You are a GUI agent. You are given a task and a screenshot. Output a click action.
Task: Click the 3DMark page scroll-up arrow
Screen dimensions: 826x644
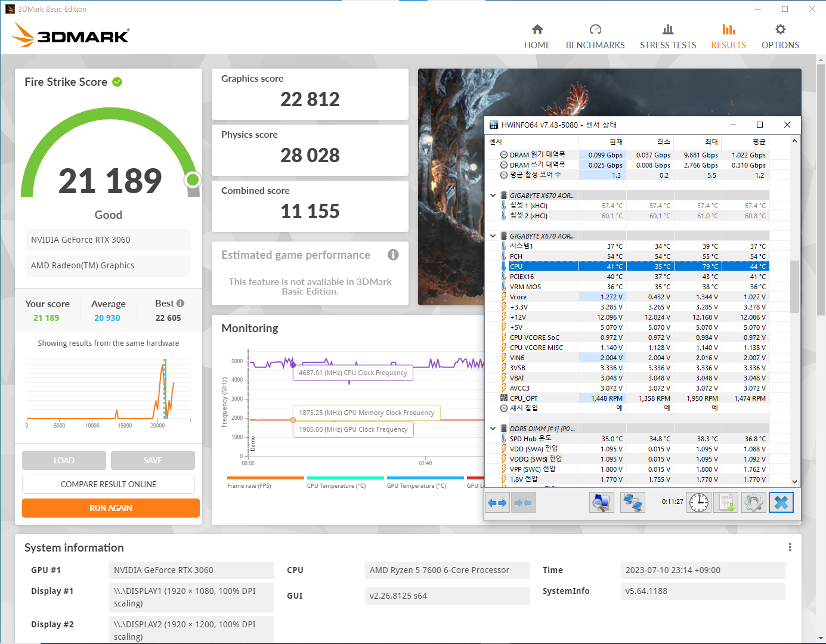821,60
